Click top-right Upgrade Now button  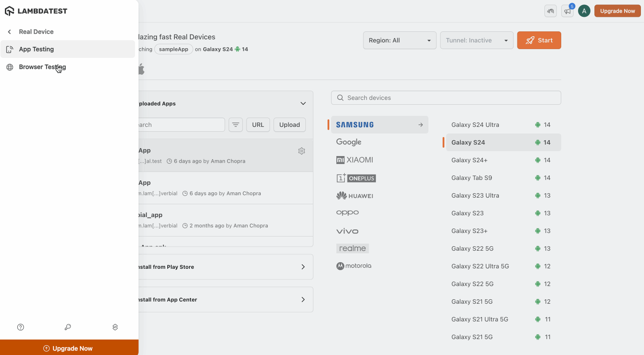[x=617, y=11]
